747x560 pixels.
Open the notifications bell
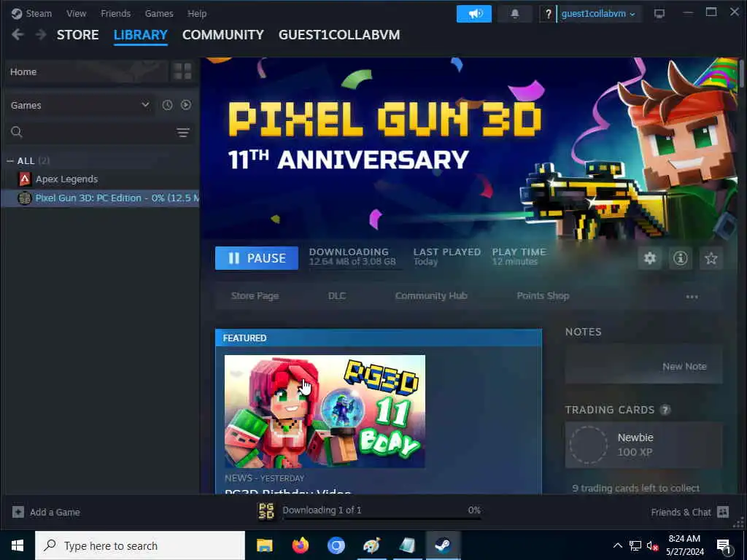514,14
